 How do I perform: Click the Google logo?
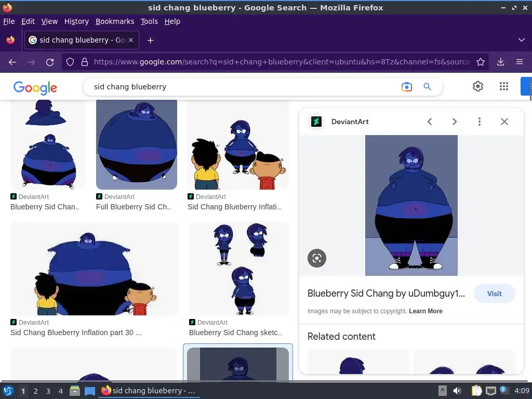click(x=35, y=87)
